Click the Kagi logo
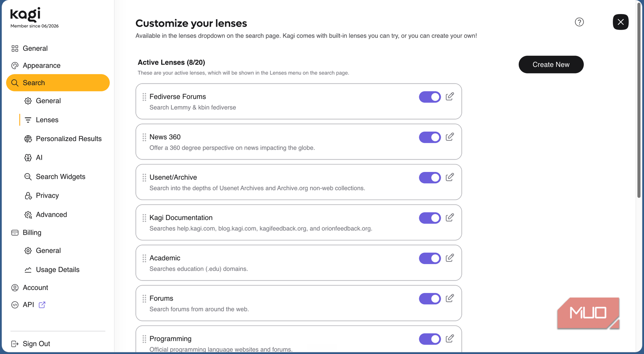The width and height of the screenshot is (644, 354). [x=25, y=14]
